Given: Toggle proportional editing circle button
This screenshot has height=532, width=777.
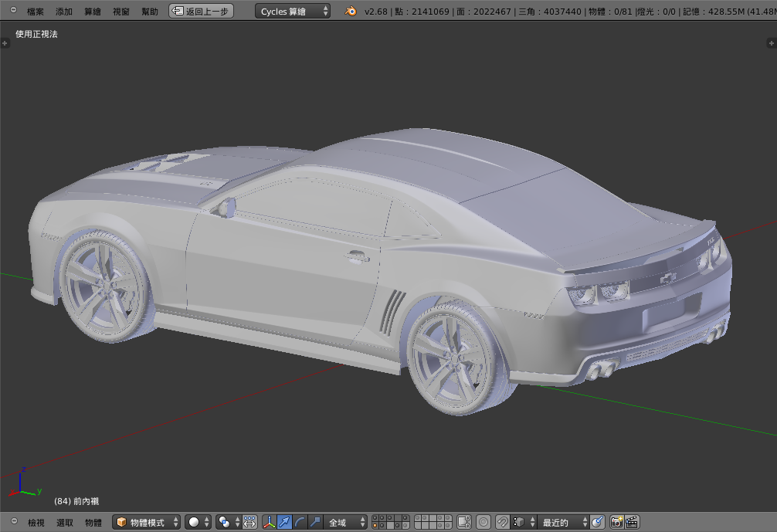Looking at the screenshot, I should point(483,523).
